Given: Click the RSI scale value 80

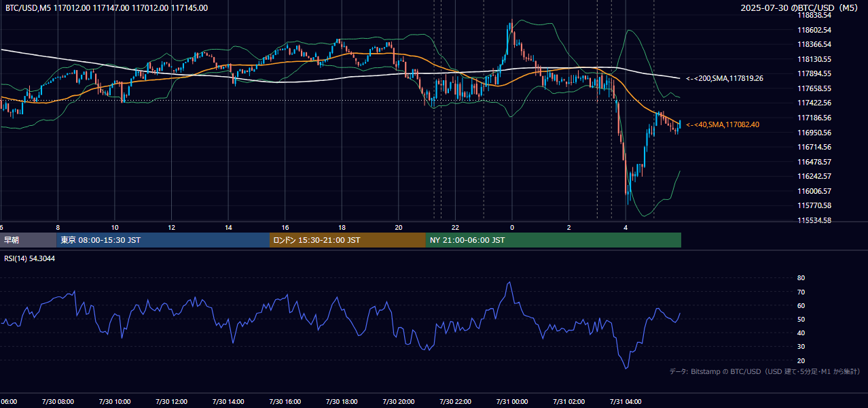Looking at the screenshot, I should 801,278.
